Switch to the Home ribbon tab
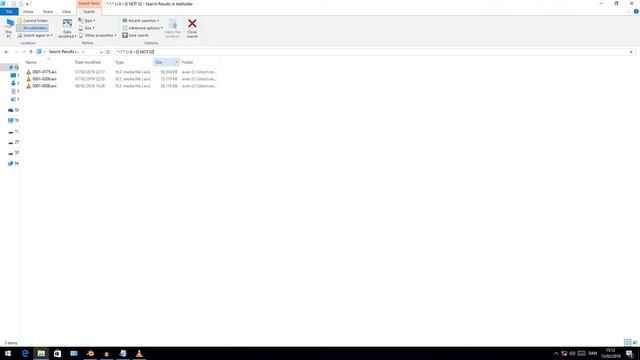Viewport: 640px width, 360px height. (28, 11)
